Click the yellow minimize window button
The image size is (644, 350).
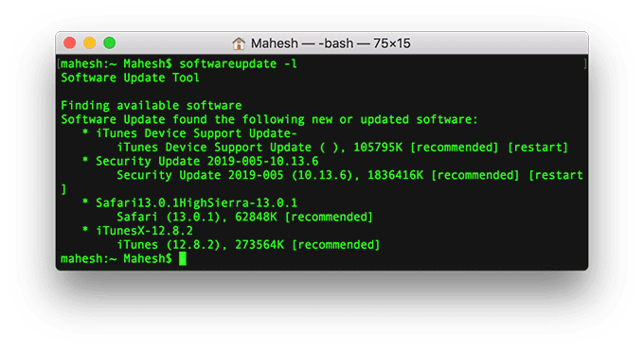[x=90, y=44]
